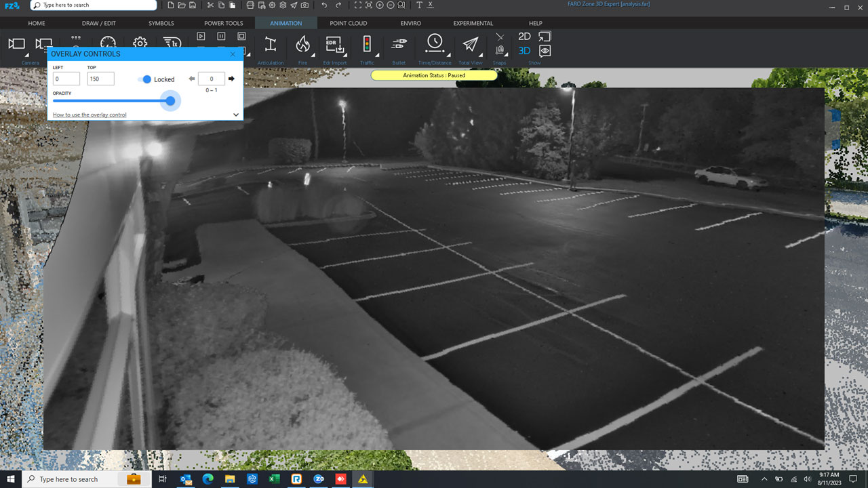Go to previous overlay frame arrow

(x=192, y=79)
